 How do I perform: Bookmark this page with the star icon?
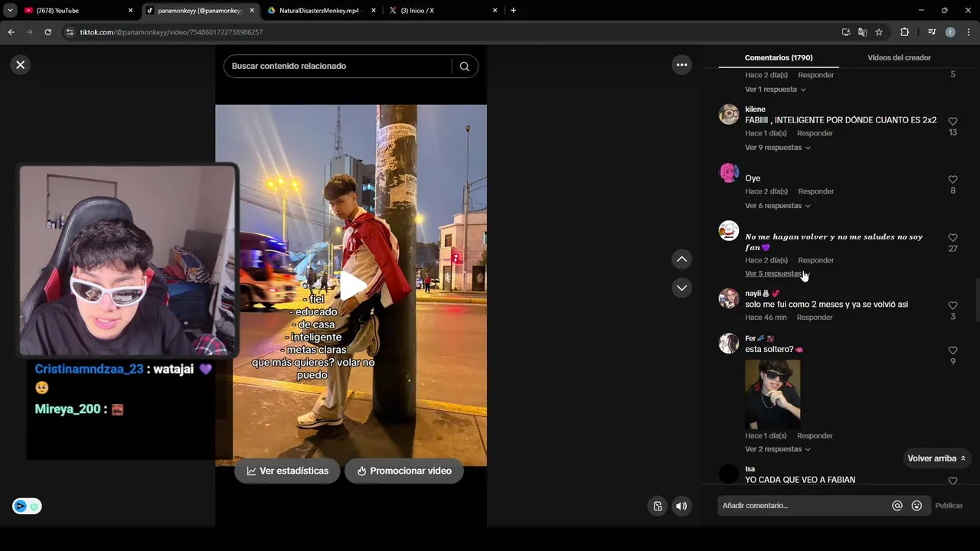coord(879,32)
